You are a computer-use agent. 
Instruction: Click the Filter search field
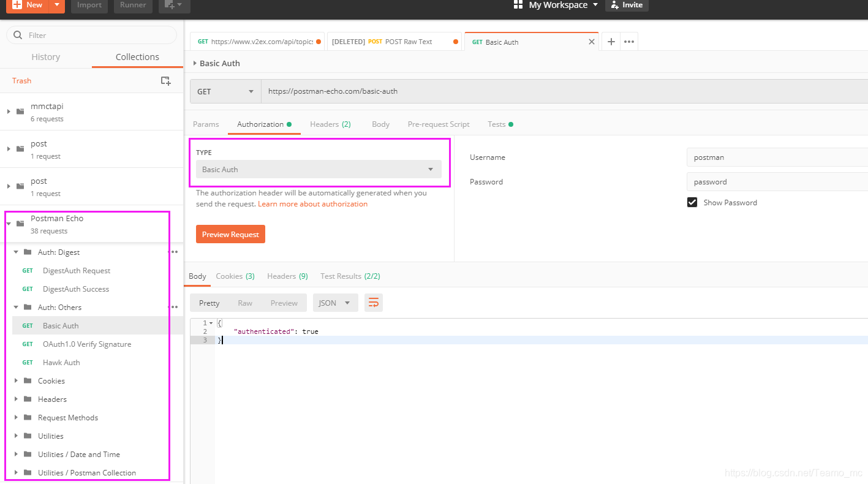coord(91,35)
